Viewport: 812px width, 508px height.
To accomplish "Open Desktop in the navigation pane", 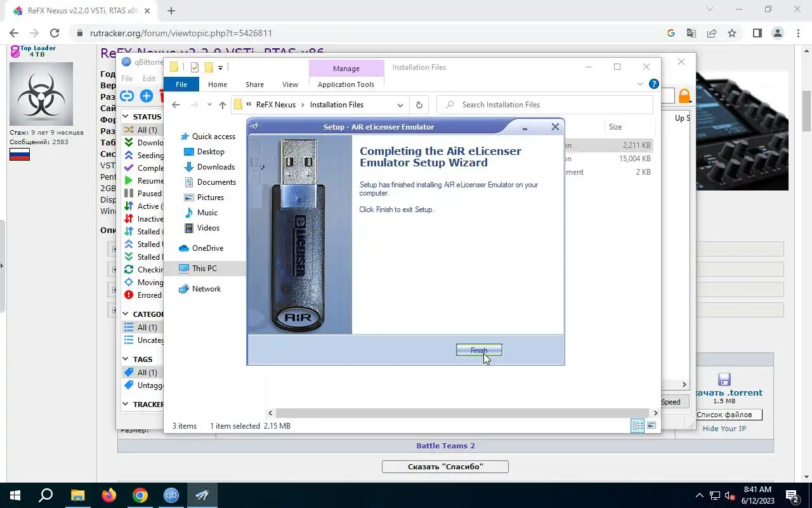I will click(211, 152).
